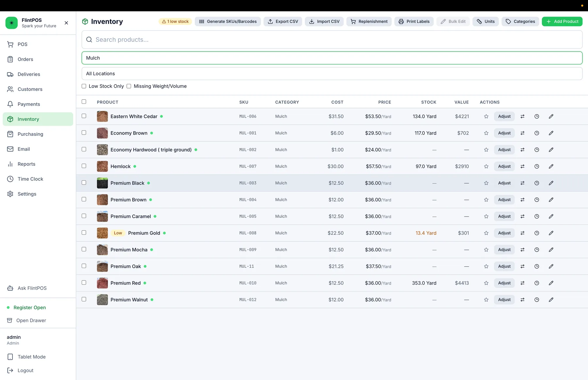Log out of the admin account

point(38,371)
